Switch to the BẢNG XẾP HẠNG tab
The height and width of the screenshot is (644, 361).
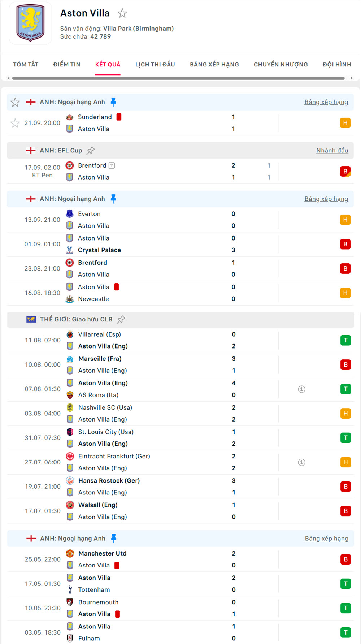point(214,65)
